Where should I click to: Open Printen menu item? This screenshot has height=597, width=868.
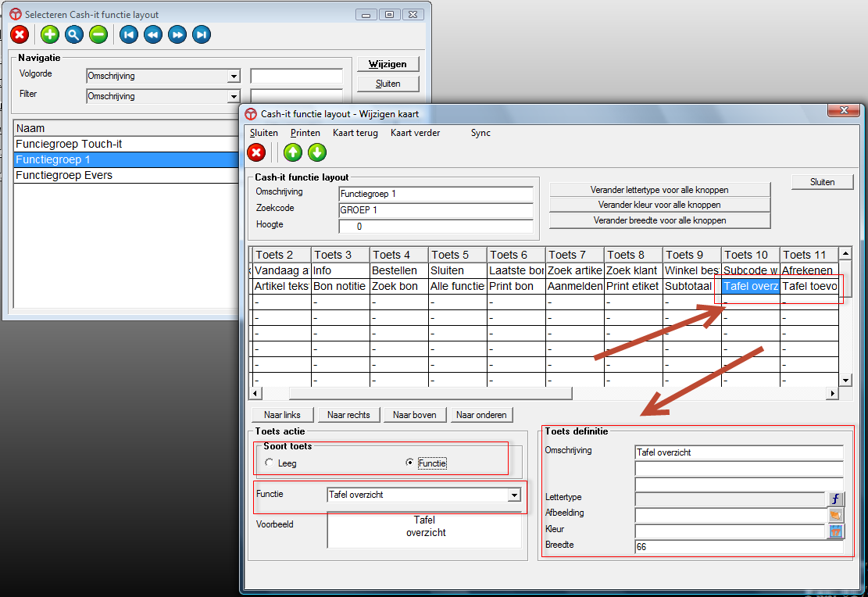pyautogui.click(x=305, y=133)
